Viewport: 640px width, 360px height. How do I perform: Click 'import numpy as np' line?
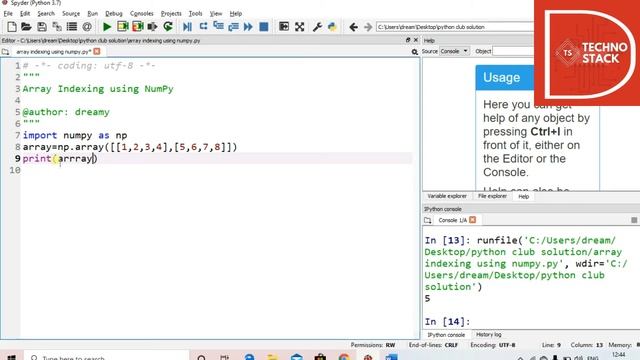tap(75, 136)
